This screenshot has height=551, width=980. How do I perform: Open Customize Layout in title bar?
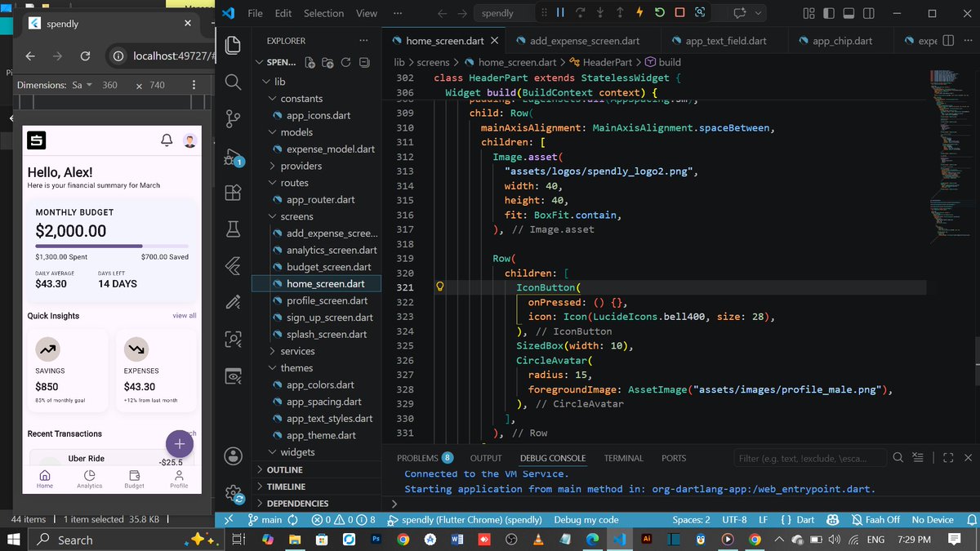click(x=808, y=13)
